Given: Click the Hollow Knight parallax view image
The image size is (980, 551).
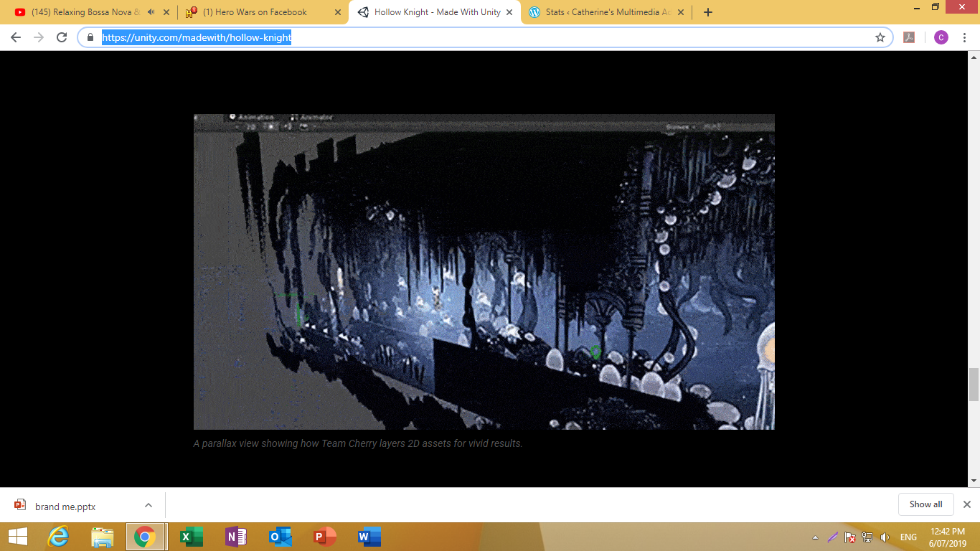Looking at the screenshot, I should point(484,272).
